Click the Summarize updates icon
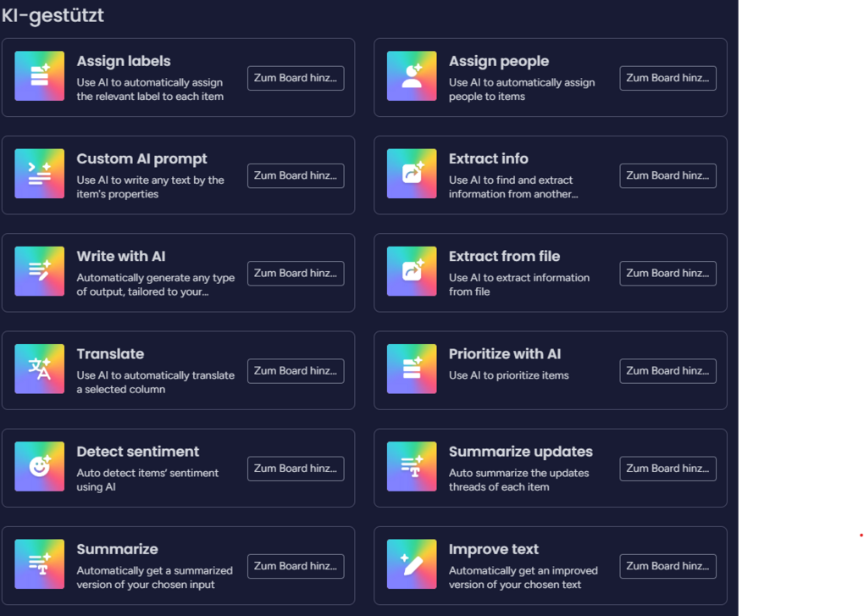Image resolution: width=864 pixels, height=616 pixels. (412, 466)
